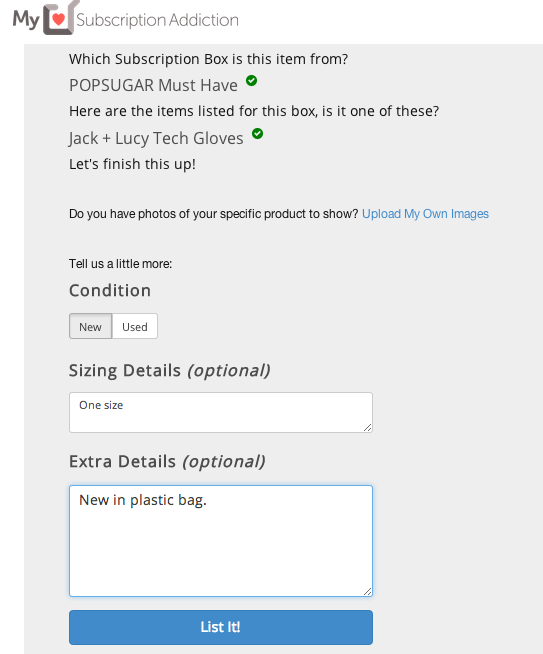Select the Used condition option
The width and height of the screenshot is (543, 654).
(x=135, y=326)
